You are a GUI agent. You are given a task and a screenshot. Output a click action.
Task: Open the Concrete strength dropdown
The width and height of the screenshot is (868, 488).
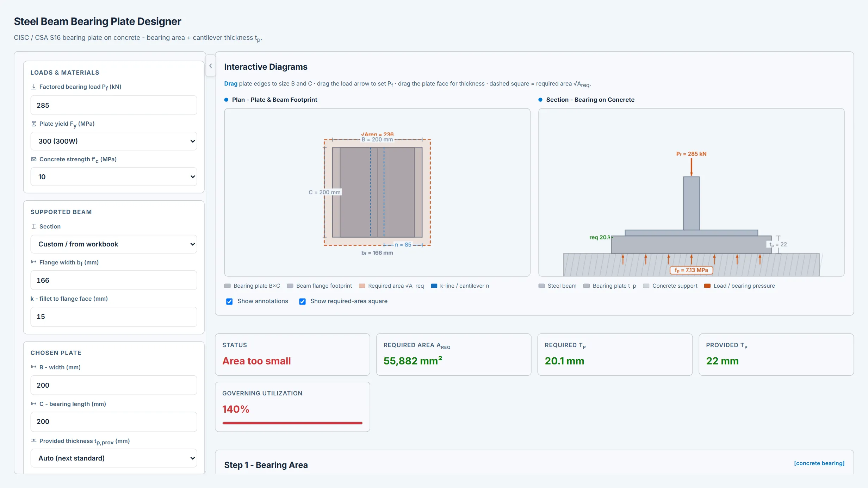[114, 177]
